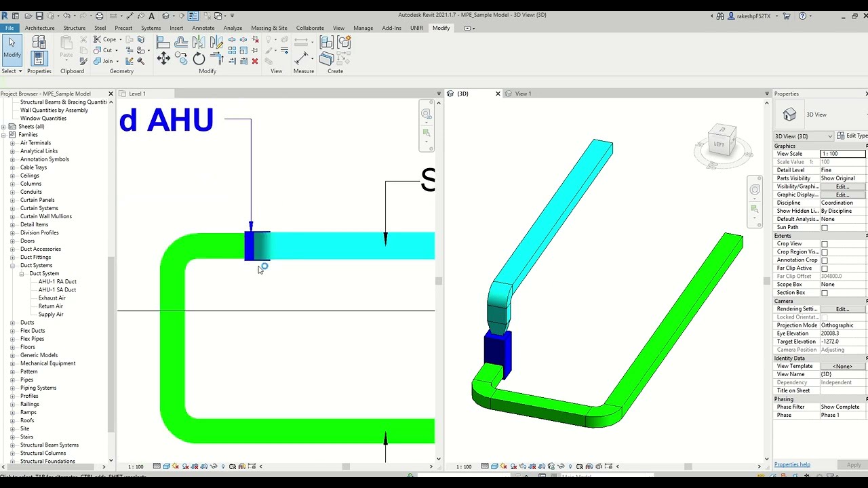Open the Cope dropdown arrow
This screenshot has height=488, width=868.
[121, 39]
